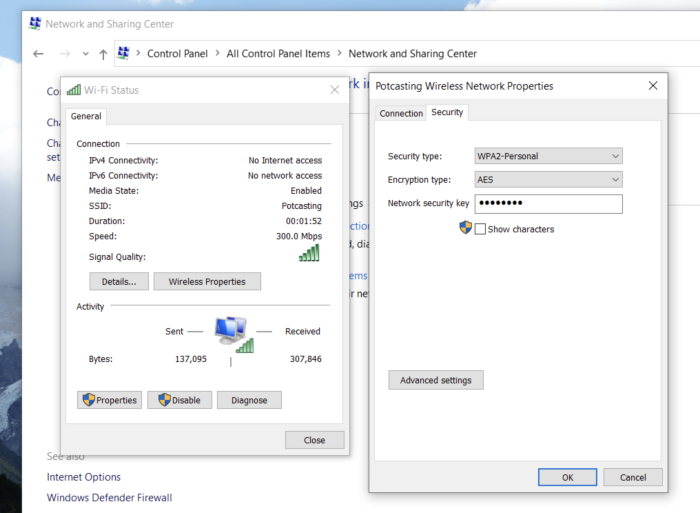The image size is (700, 513).
Task: Switch to the Connection tab
Action: point(401,113)
